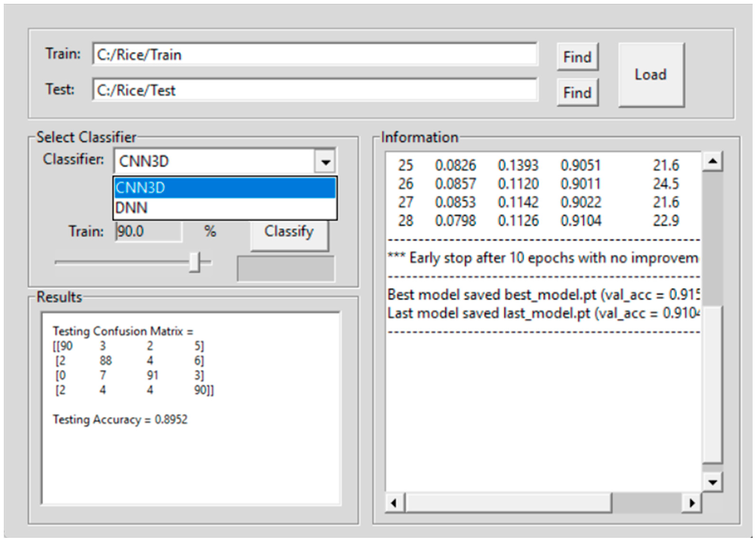
Task: Click the gray progress bar below Classify
Action: tap(286, 269)
